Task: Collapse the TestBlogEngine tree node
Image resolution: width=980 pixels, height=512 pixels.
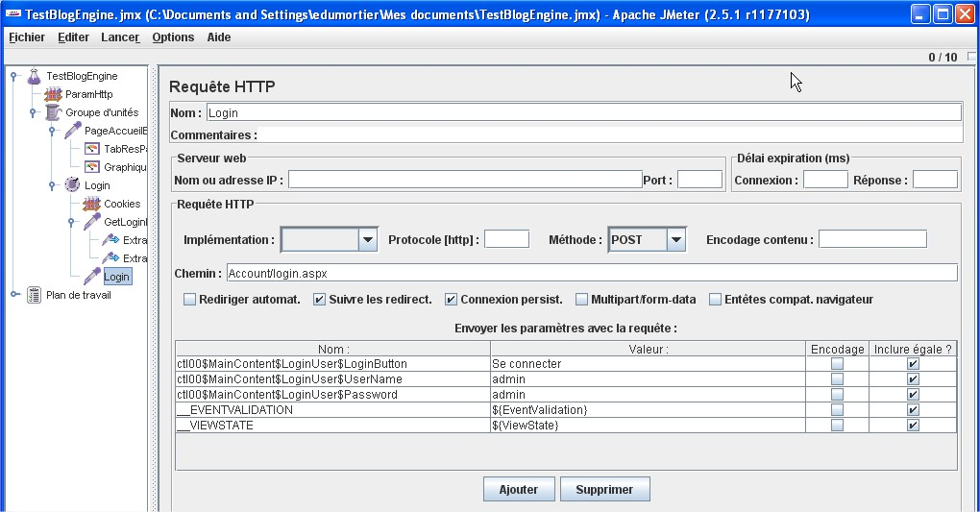Action: [13, 76]
